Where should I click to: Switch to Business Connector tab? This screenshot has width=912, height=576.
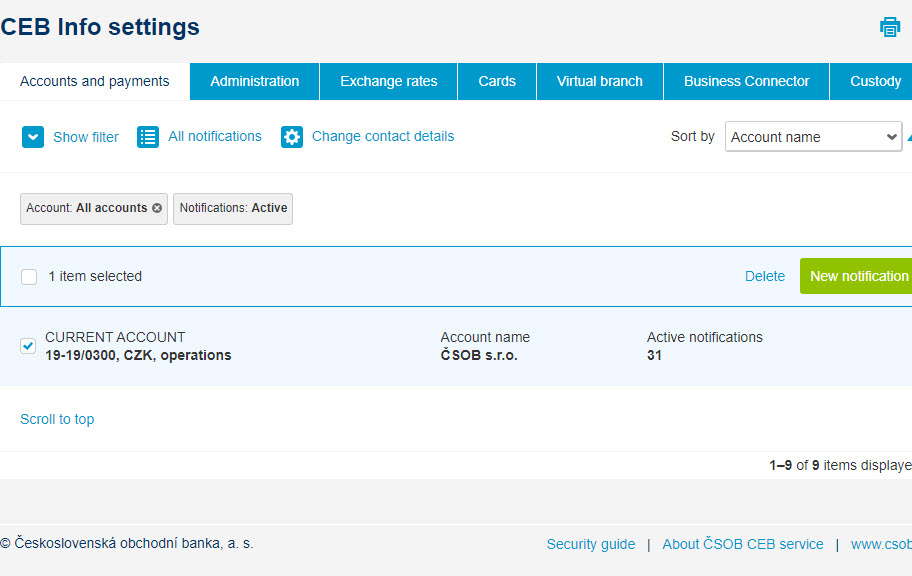point(747,81)
